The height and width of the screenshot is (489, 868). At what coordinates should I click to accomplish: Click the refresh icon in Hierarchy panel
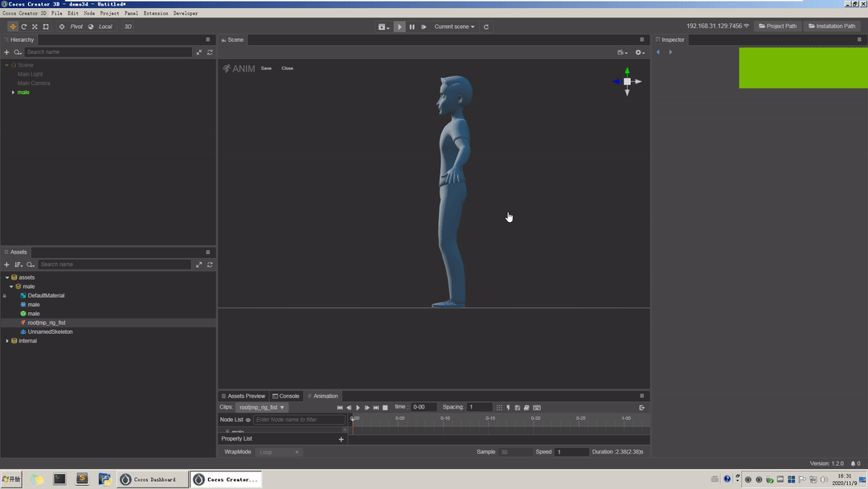tap(210, 52)
